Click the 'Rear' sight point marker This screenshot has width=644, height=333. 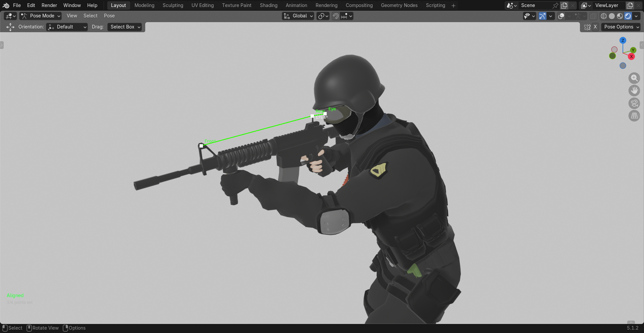(x=312, y=116)
